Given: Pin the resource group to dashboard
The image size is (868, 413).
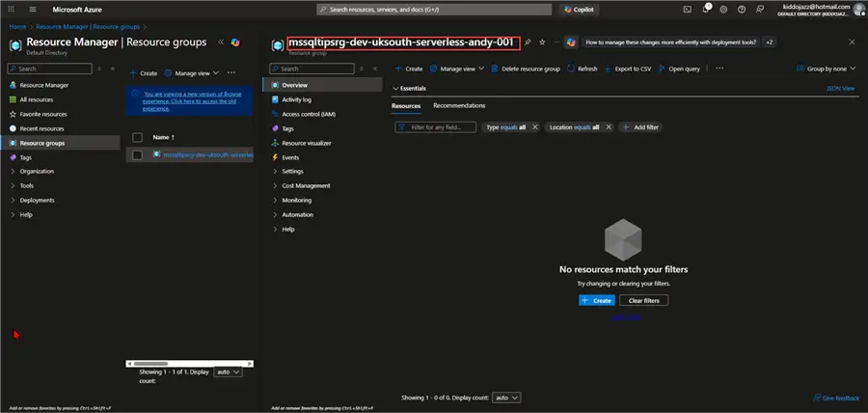Looking at the screenshot, I should pyautogui.click(x=529, y=42).
